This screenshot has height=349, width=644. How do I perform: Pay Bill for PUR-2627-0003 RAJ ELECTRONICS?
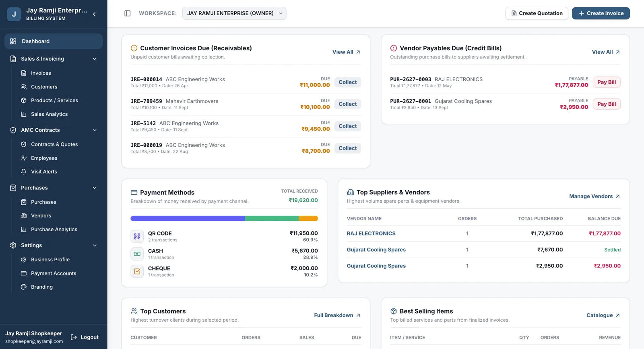[607, 82]
